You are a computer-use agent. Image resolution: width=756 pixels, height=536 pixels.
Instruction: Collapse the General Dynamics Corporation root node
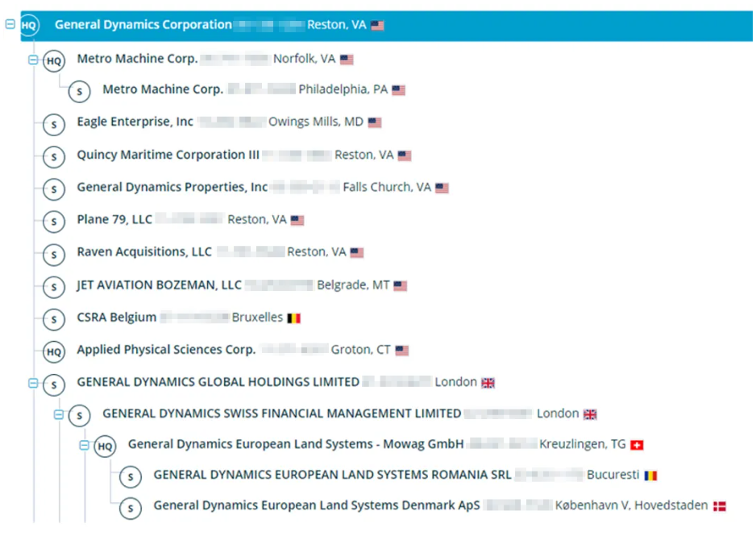pyautogui.click(x=10, y=24)
